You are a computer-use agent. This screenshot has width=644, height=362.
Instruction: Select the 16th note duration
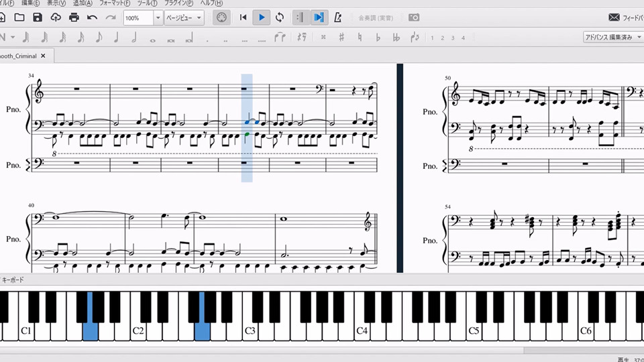pyautogui.click(x=80, y=38)
